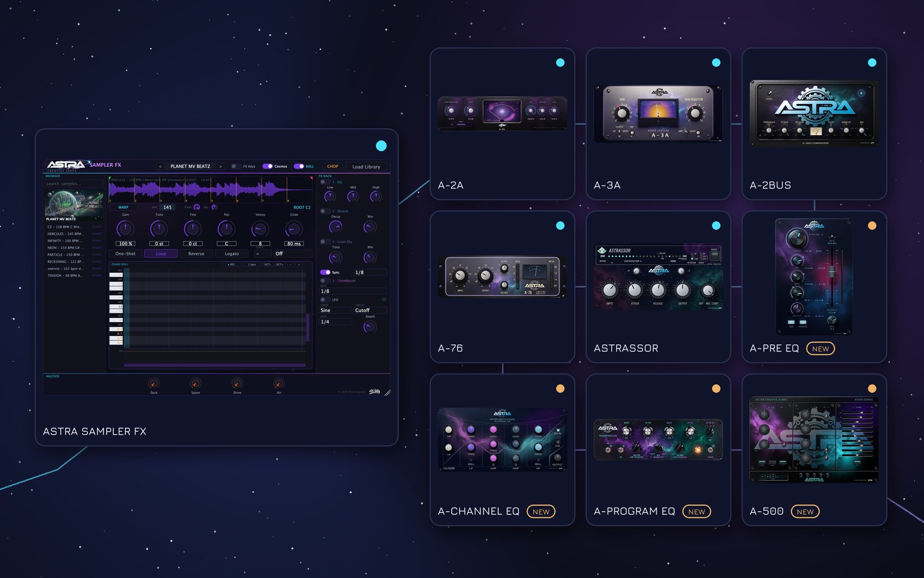The height and width of the screenshot is (578, 924).
Task: Open the Off dropdown beside scale
Action: pyautogui.click(x=293, y=254)
